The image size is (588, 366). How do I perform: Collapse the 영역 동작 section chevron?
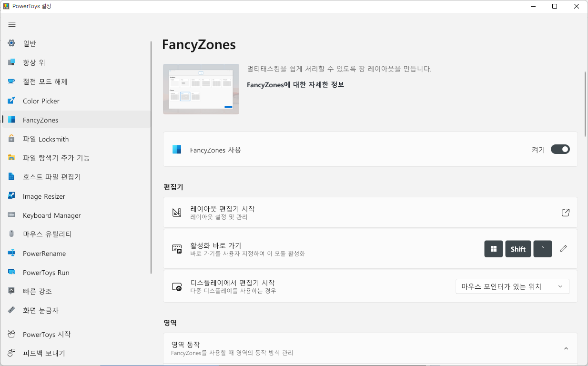tap(566, 349)
